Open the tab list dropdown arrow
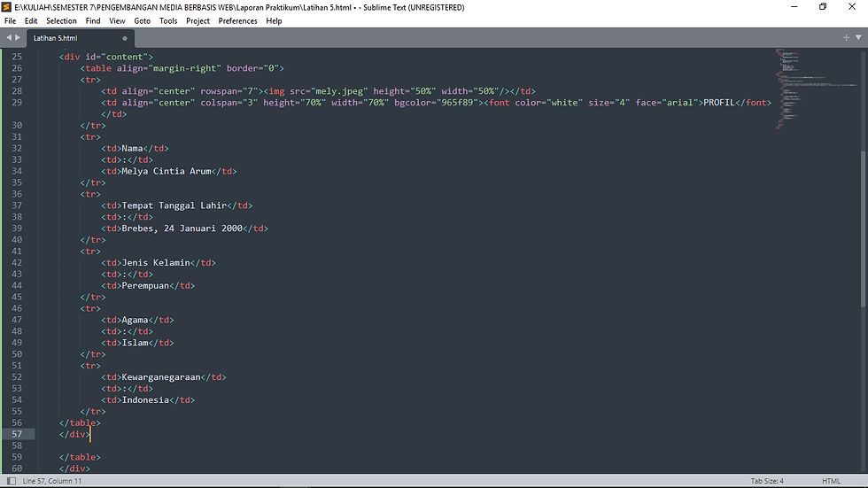Image resolution: width=868 pixels, height=488 pixels. coord(858,37)
